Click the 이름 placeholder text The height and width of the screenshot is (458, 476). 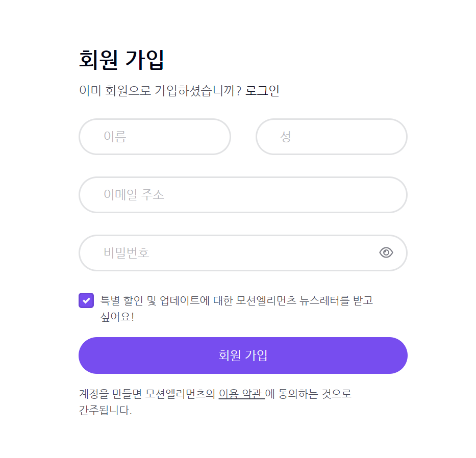coord(115,137)
